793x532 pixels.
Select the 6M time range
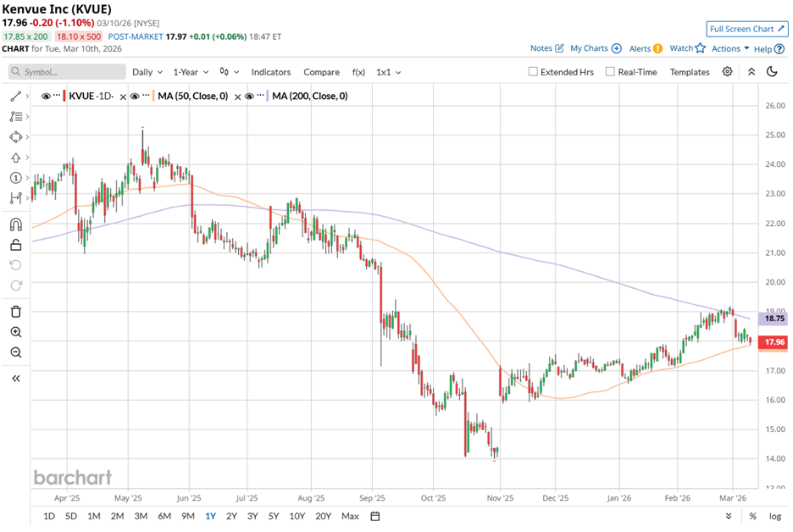point(164,516)
